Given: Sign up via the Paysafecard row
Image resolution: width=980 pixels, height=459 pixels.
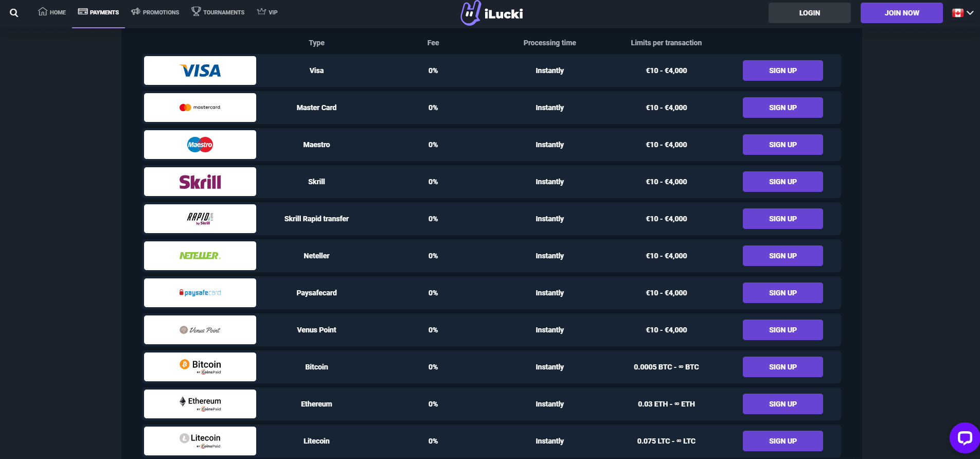Looking at the screenshot, I should pos(782,293).
